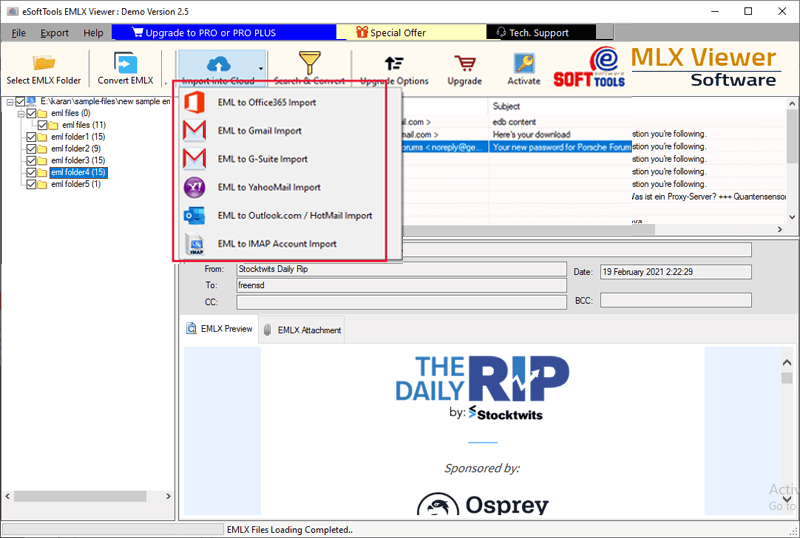Toggle the eml folder3 (15) checkbox
The width and height of the screenshot is (800, 538).
click(31, 160)
